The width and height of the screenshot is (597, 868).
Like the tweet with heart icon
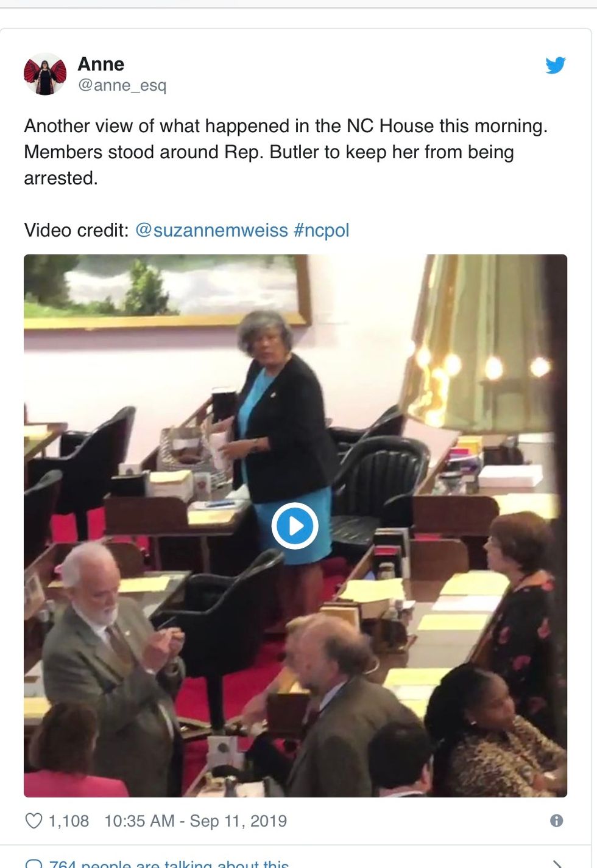pyautogui.click(x=34, y=821)
